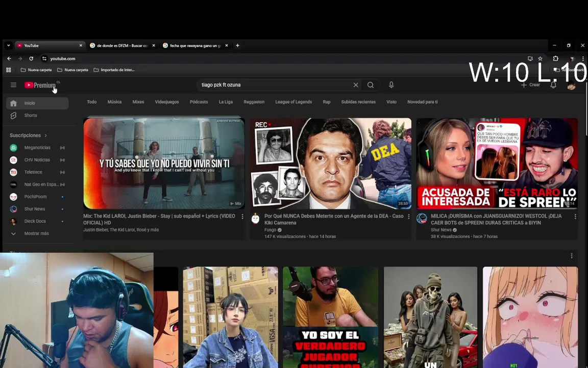
Task: Close the YouTube browser tab
Action: tap(81, 45)
